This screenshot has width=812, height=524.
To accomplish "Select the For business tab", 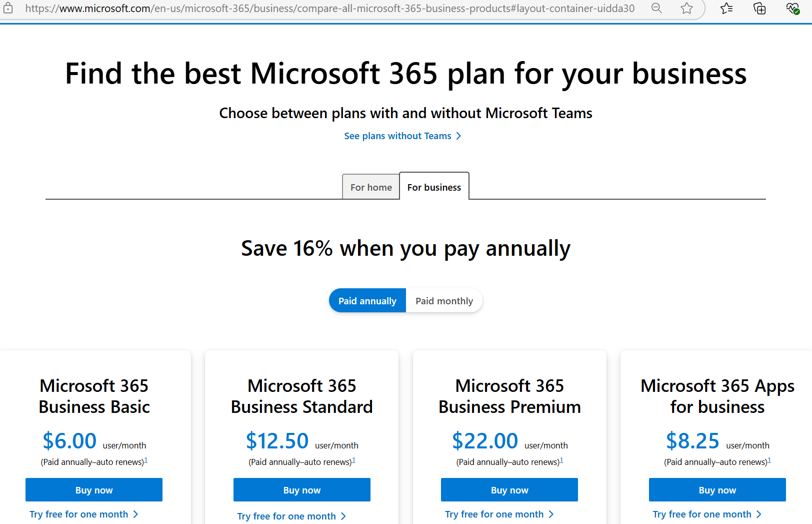I will (x=434, y=187).
